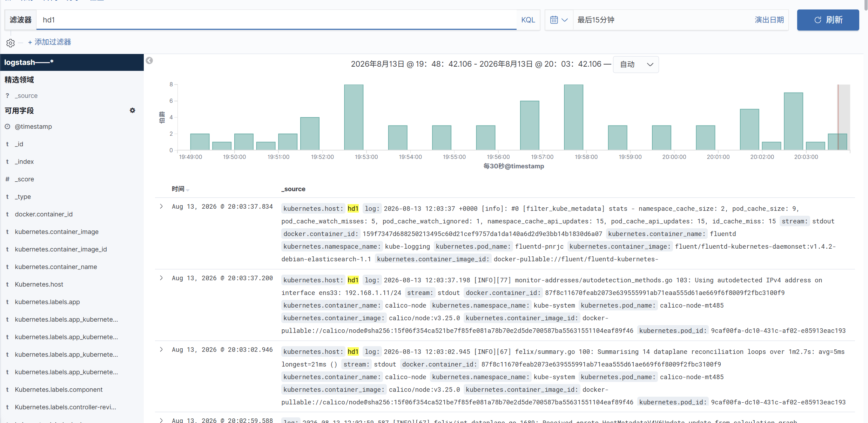Viewport: 868px width, 423px height.
Task: Click refresh button with circular arrow
Action: click(828, 20)
